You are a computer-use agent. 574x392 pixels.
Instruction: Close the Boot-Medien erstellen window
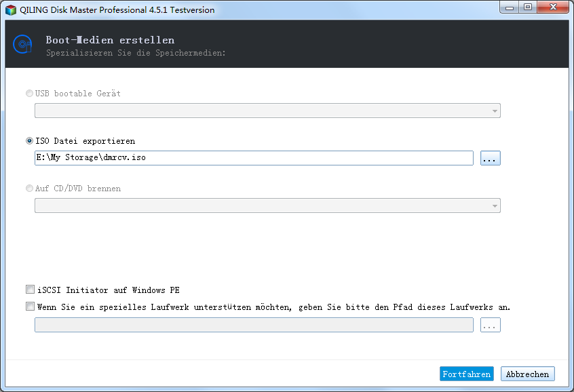[553, 7]
